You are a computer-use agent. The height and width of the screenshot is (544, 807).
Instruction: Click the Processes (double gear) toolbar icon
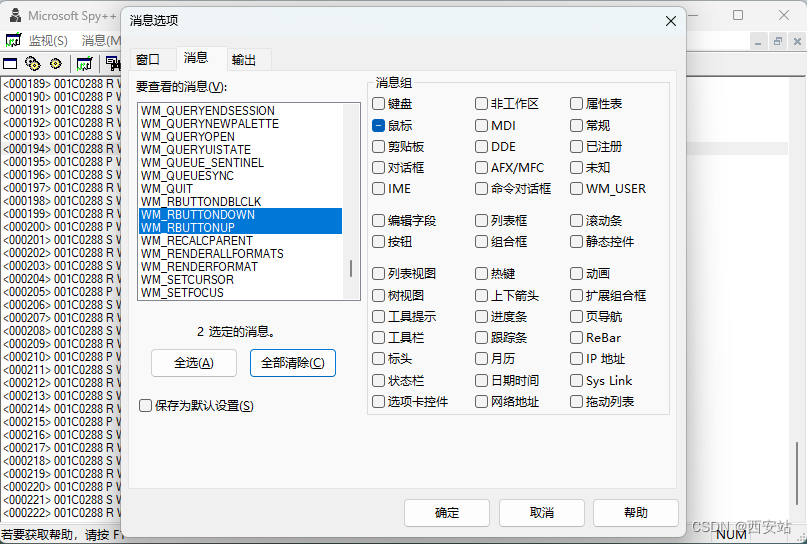click(x=33, y=63)
